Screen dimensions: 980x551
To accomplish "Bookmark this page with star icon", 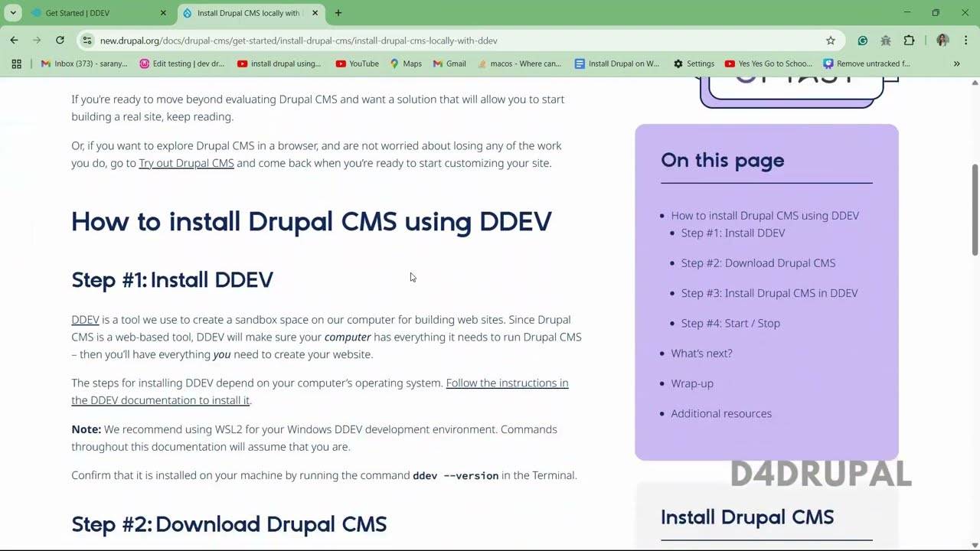I will click(x=831, y=41).
